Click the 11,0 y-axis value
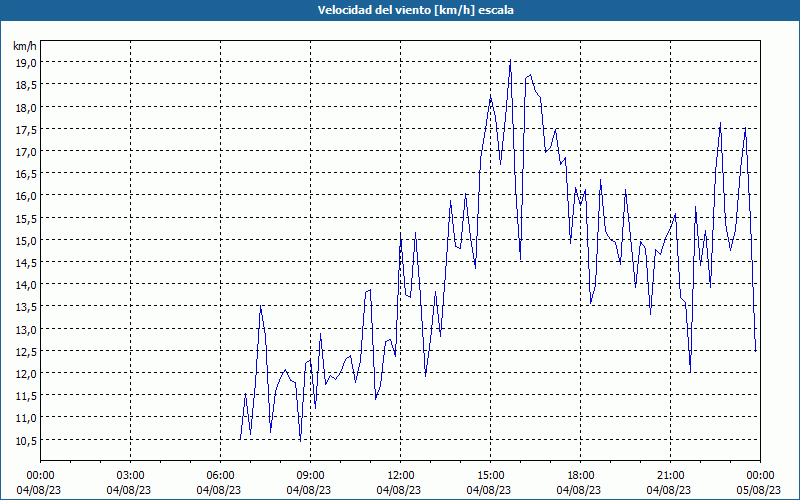The height and width of the screenshot is (500, 800). click(x=26, y=418)
